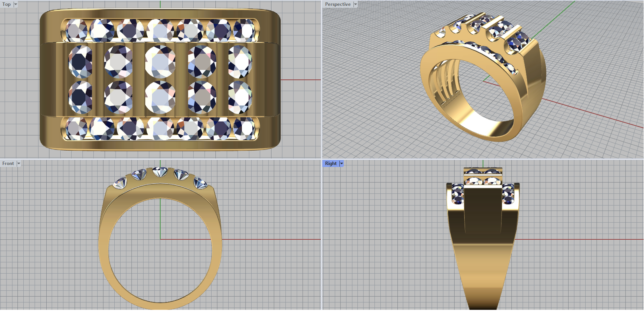
Task: Open the Front viewport dropdown arrow
Action: tap(19, 164)
